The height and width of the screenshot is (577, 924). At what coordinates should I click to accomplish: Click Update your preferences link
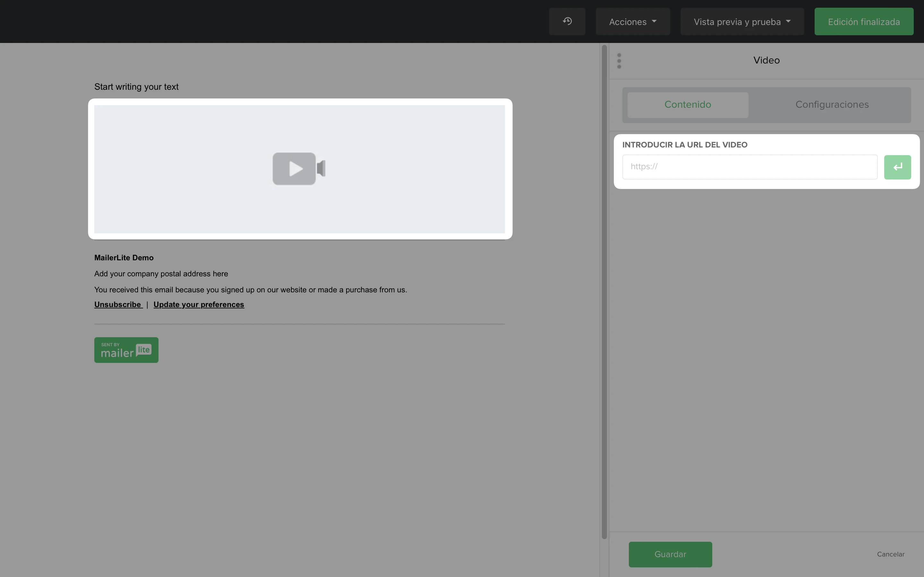coord(199,305)
